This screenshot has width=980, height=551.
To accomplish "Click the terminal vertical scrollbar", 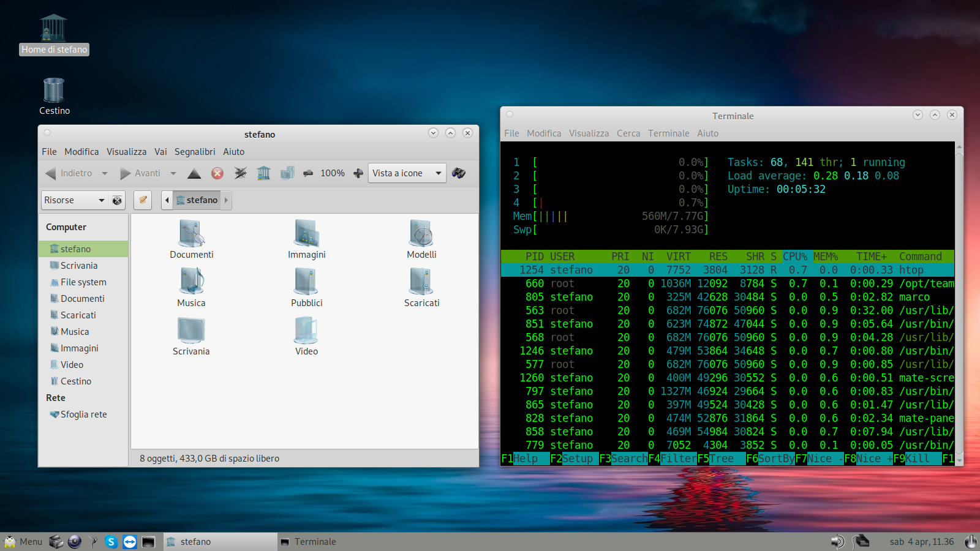I will point(959,303).
